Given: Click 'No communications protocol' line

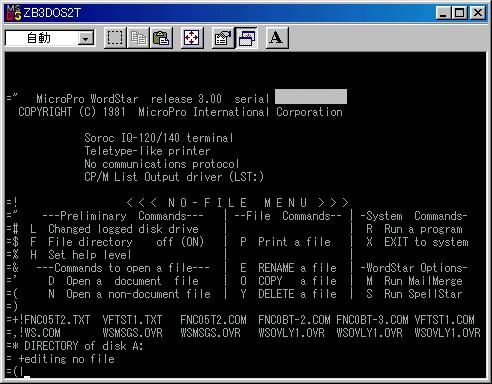Looking at the screenshot, I should point(161,164).
